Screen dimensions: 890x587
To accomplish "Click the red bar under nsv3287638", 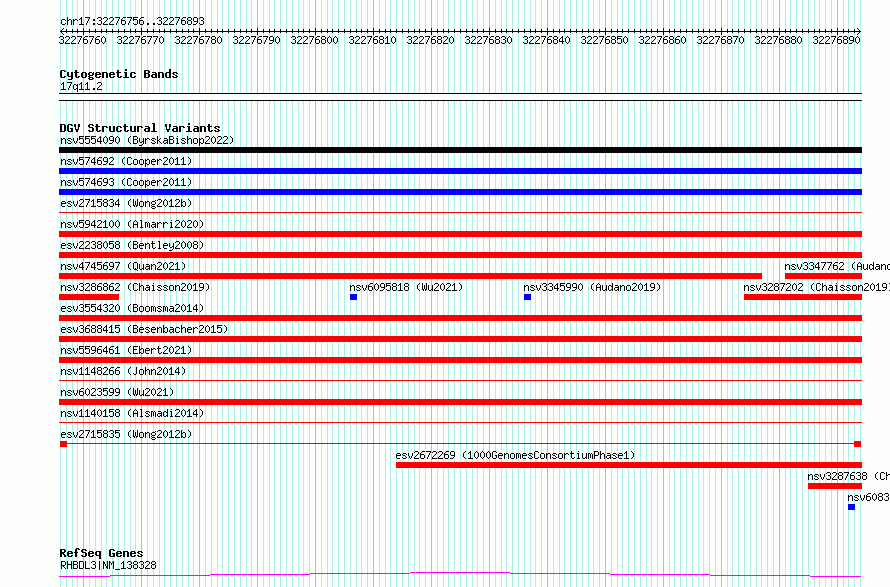I will coord(835,486).
